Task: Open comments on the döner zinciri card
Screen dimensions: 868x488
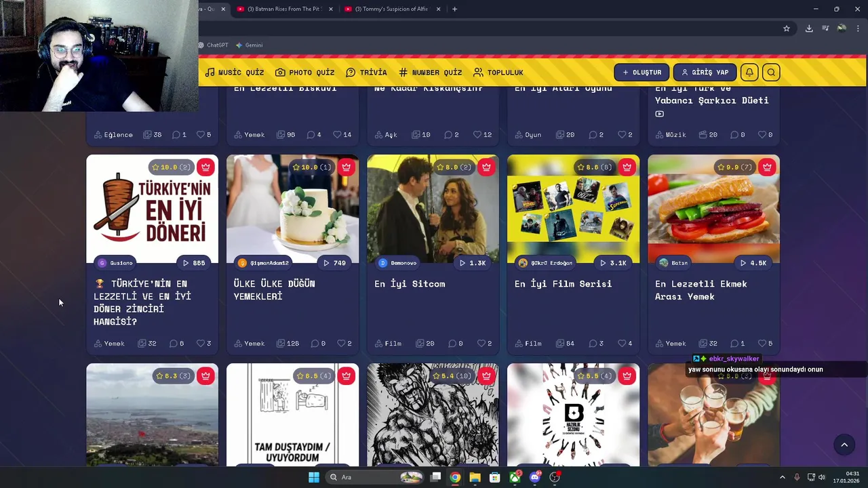Action: pyautogui.click(x=176, y=344)
